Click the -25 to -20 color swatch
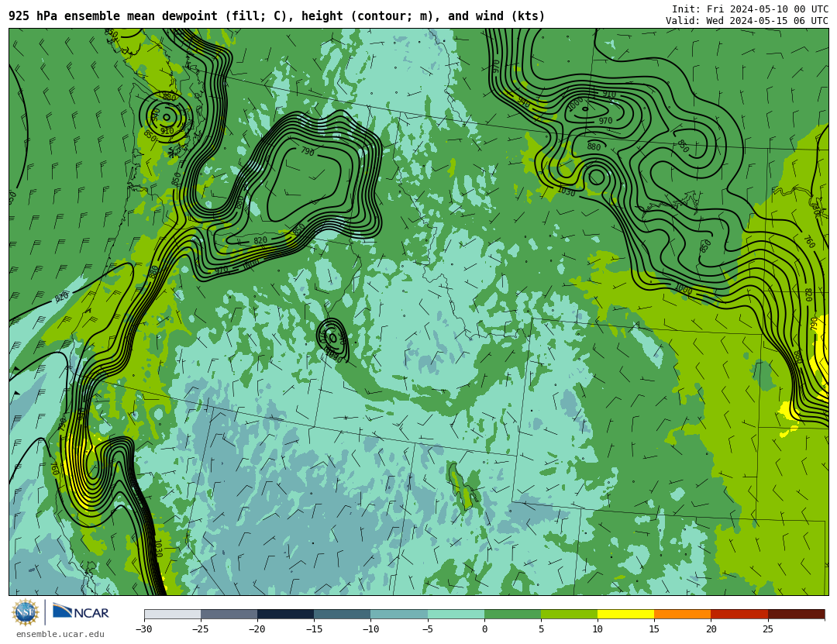837x644 pixels. click(x=229, y=614)
